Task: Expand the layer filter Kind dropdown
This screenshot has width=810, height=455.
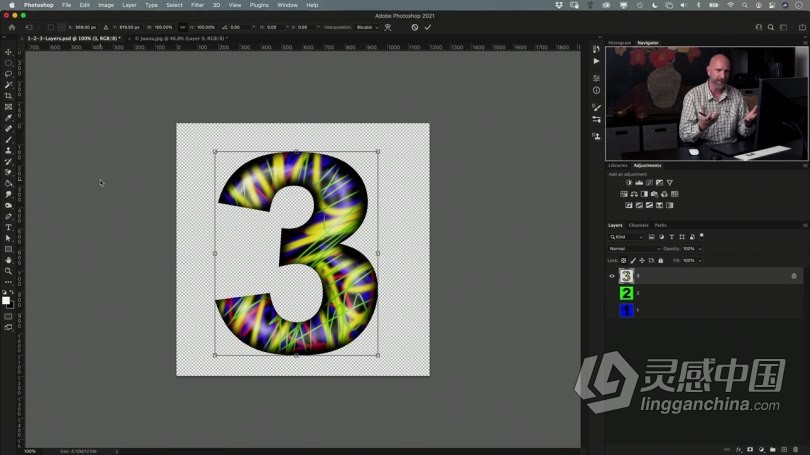Action: pos(627,236)
